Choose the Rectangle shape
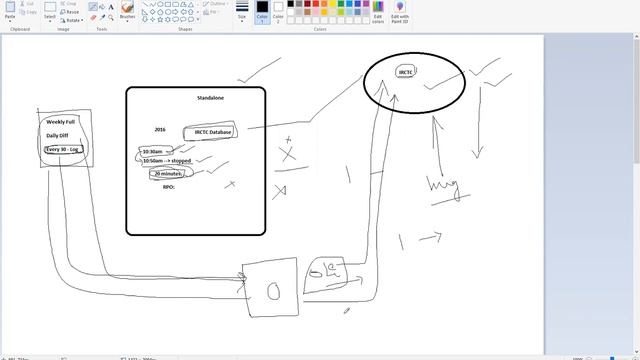The height and width of the screenshot is (360, 640). 168,4
